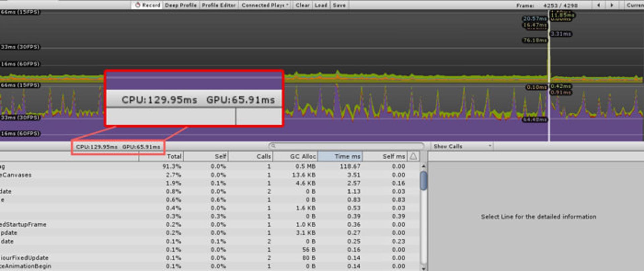This screenshot has width=644, height=271.
Task: Toggle the Record button
Action: [x=147, y=5]
